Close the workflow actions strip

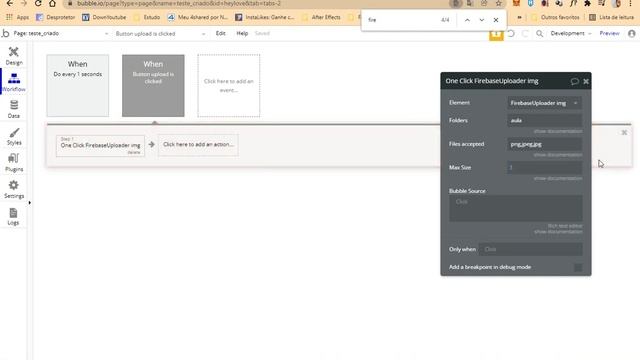click(624, 132)
